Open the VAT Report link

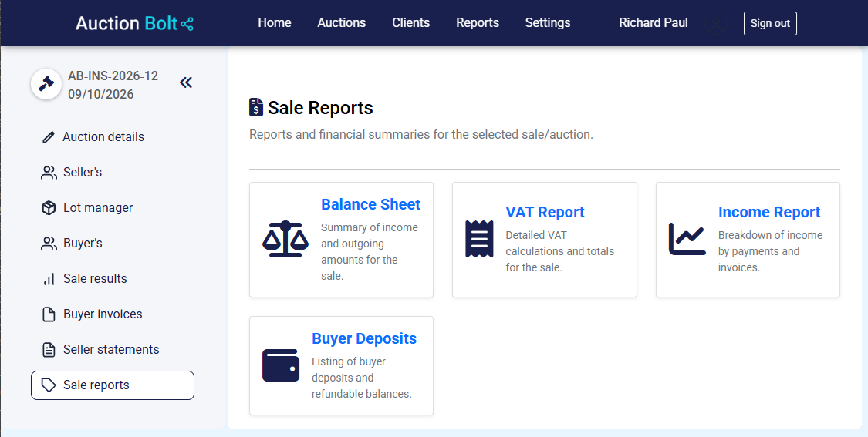tap(545, 212)
